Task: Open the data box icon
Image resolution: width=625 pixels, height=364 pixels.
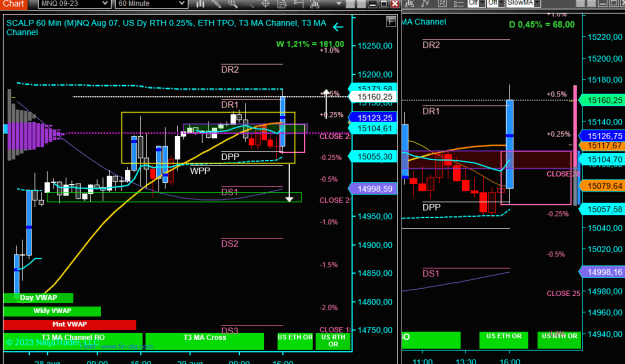Action: point(282,4)
